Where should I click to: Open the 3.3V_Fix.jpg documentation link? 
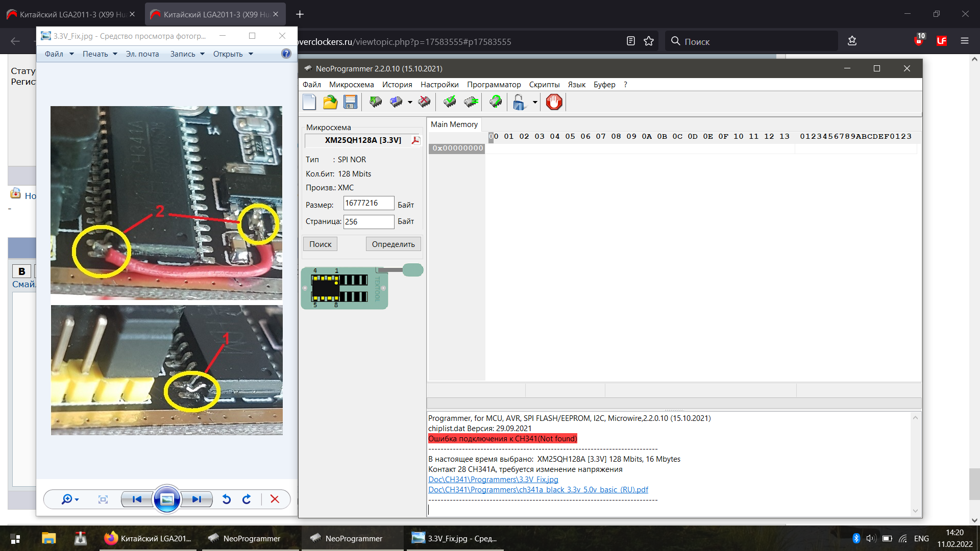pos(493,480)
